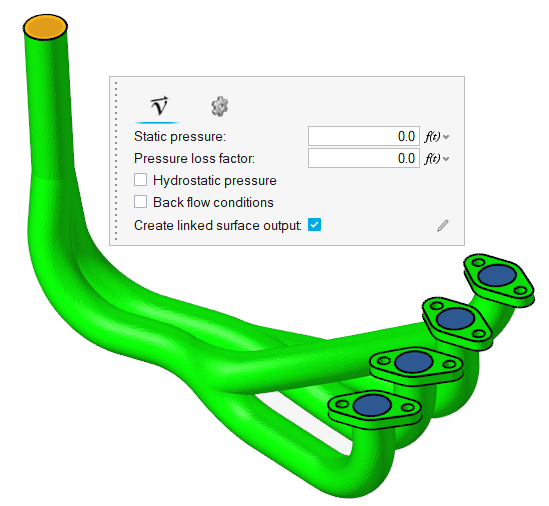This screenshot has height=506, width=549.
Task: Open the f(t) dropdown for Static pressure
Action: point(437,137)
